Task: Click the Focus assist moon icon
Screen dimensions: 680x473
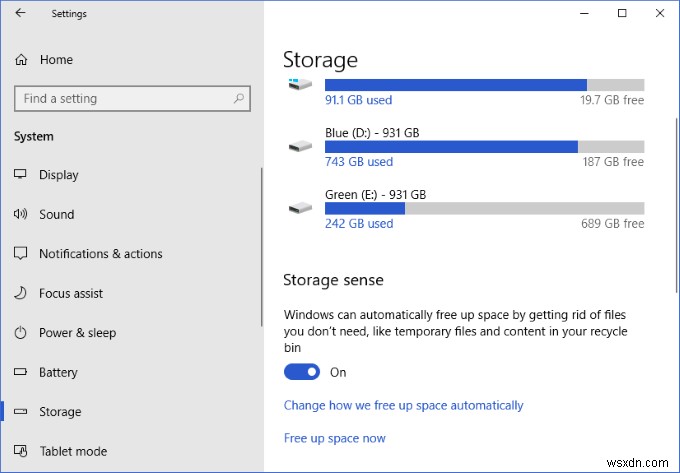Action: coord(20,293)
